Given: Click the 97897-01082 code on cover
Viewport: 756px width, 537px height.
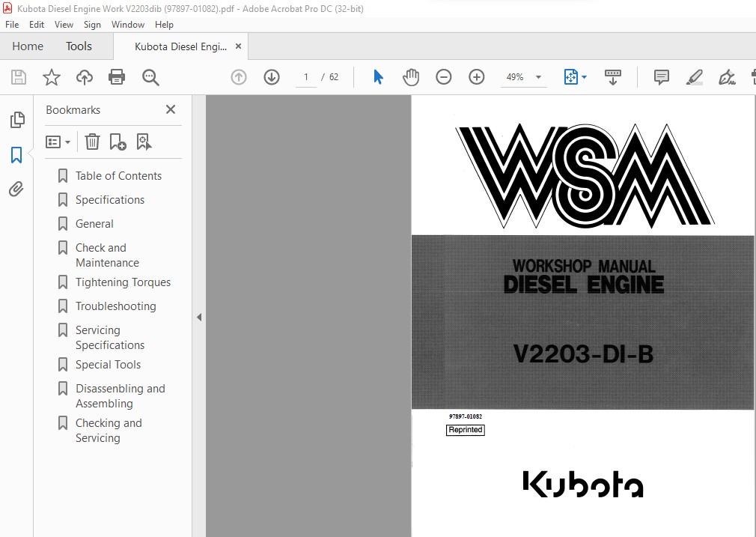Looking at the screenshot, I should click(466, 416).
